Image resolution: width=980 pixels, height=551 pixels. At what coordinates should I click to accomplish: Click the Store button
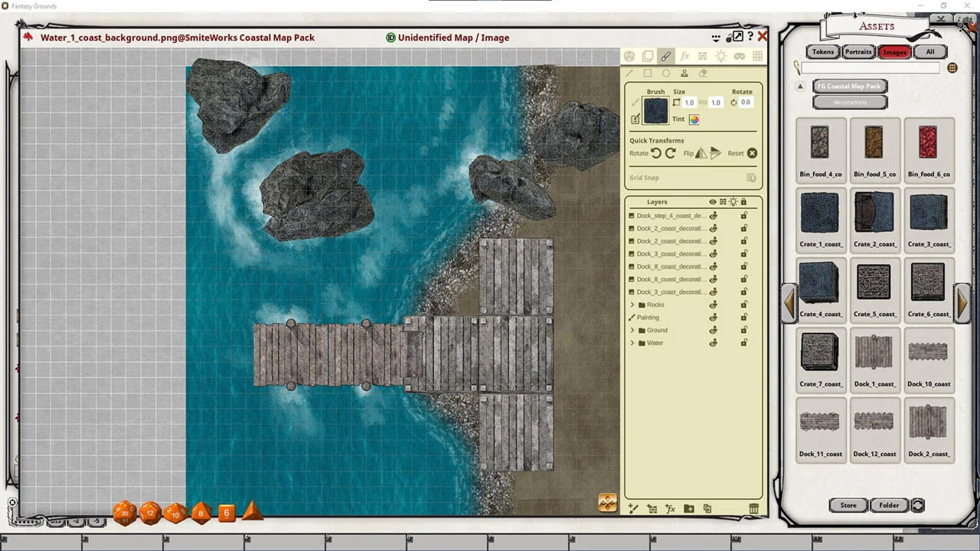click(848, 505)
